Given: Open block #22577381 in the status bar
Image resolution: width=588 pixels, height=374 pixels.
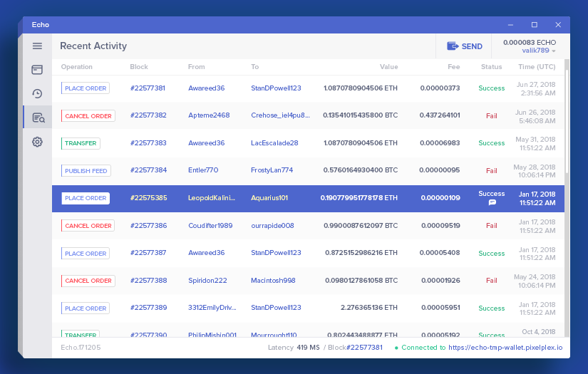Looking at the screenshot, I should [364, 348].
